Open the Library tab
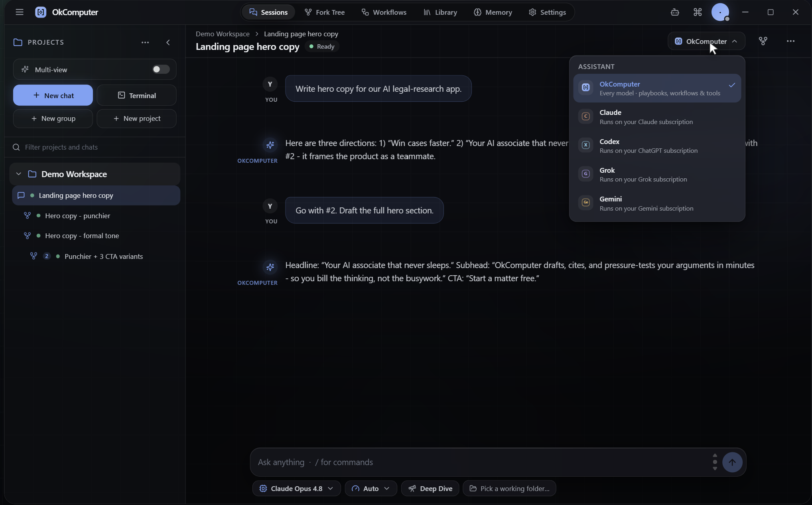 coord(440,12)
